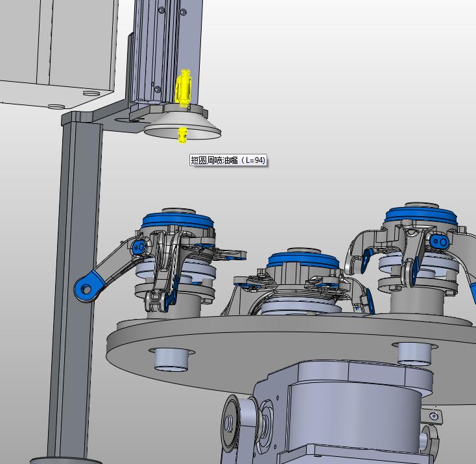Select the blue ring on the right fixture
This screenshot has height=464, width=476.
point(422,215)
